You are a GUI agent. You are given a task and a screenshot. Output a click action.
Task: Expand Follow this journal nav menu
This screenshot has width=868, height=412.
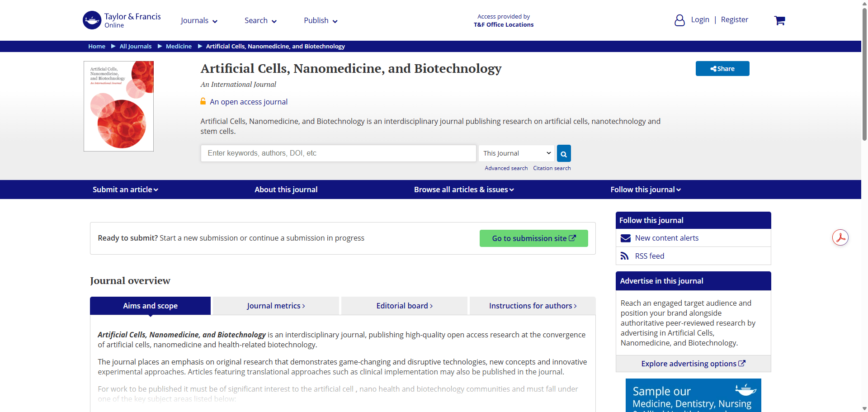(646, 189)
